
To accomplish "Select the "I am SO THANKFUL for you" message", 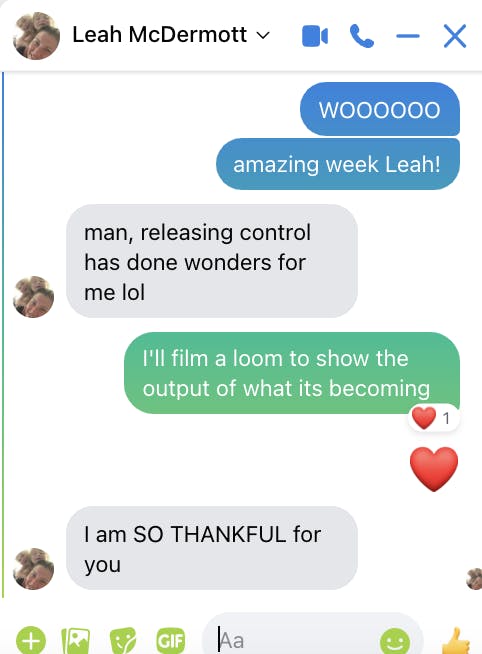I will [212, 548].
